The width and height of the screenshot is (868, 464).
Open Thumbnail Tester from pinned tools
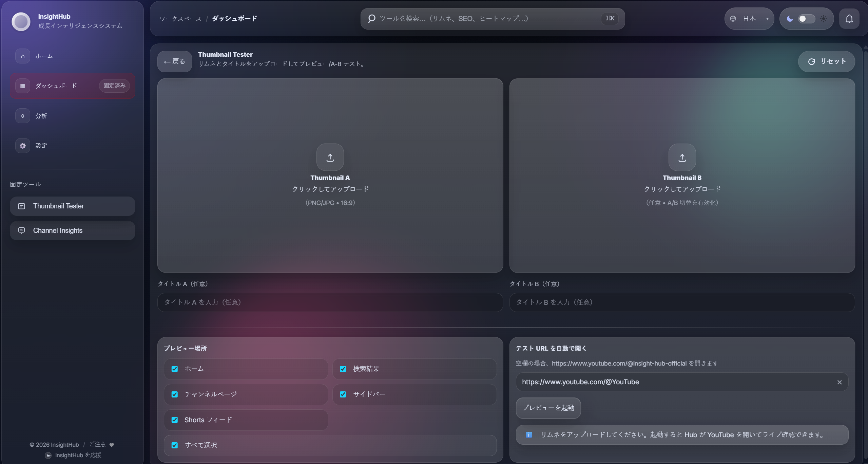click(x=73, y=206)
